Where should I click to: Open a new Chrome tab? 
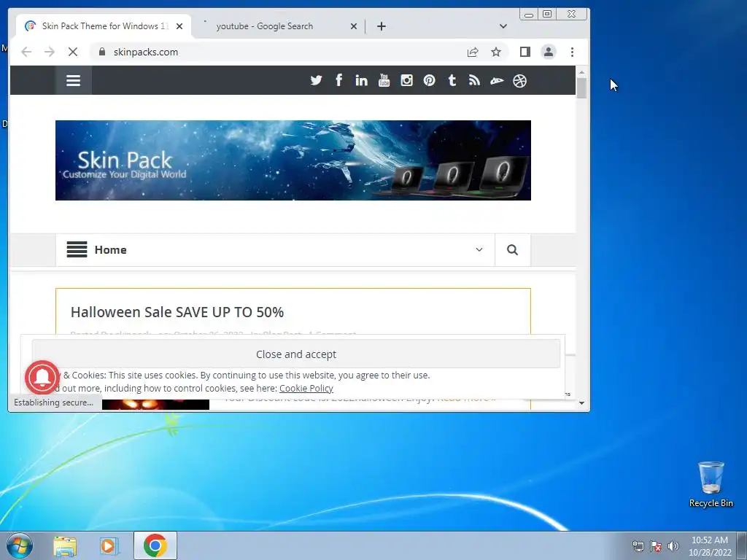click(381, 26)
